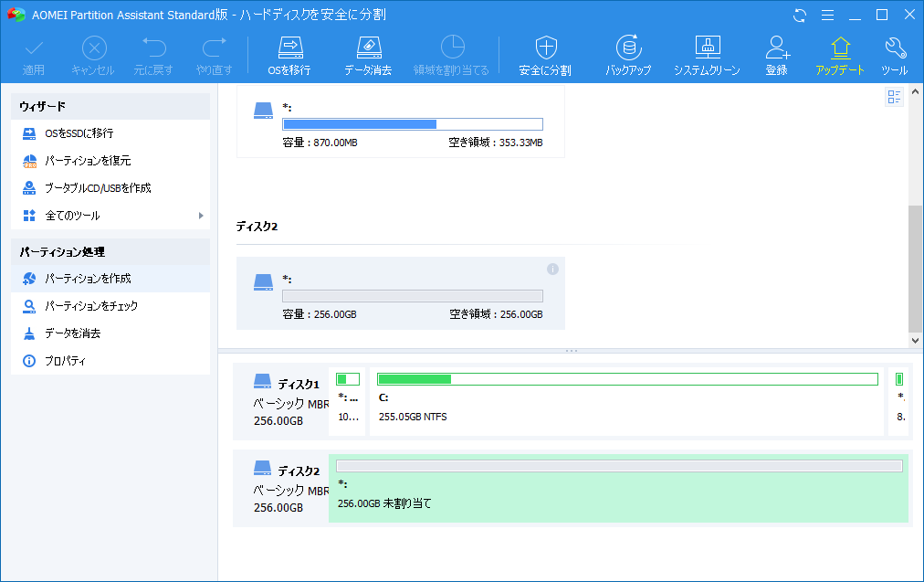Viewport: 924px width, 582px height.
Task: Open 全てのツール in the wizard list
Action: coord(110,216)
